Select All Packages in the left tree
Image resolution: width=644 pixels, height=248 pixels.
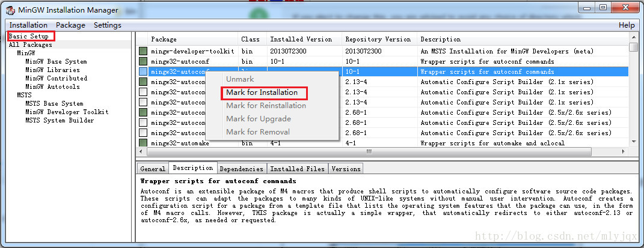(x=31, y=44)
